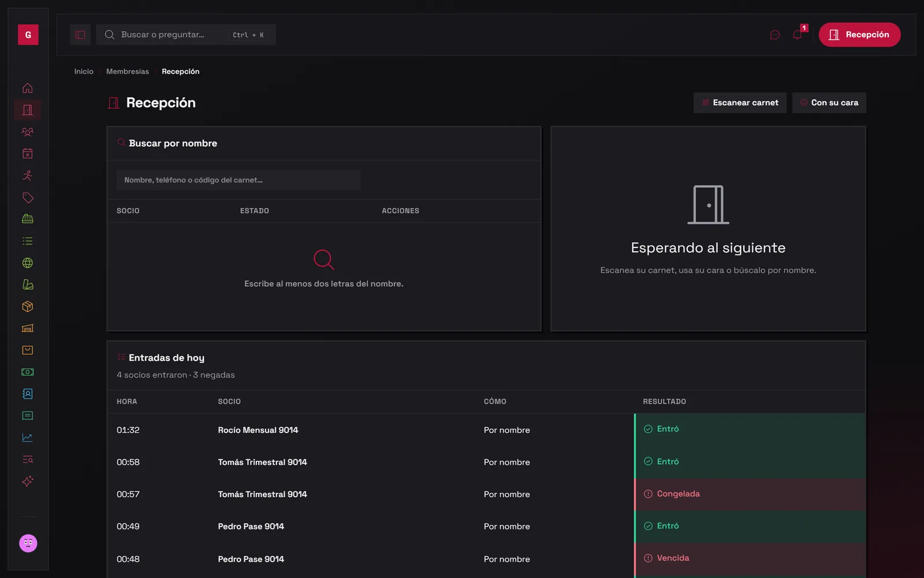
Task: Open the green list sidebar icon
Action: [27, 241]
